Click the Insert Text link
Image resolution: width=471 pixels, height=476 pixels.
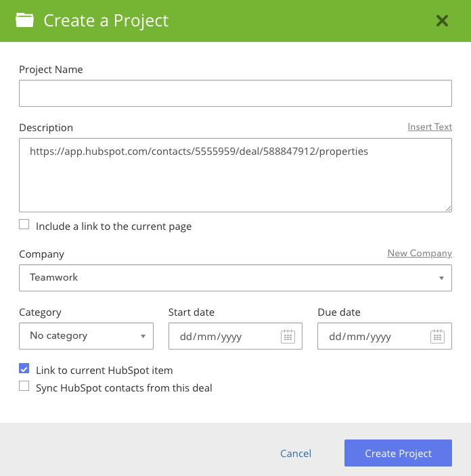(x=430, y=126)
